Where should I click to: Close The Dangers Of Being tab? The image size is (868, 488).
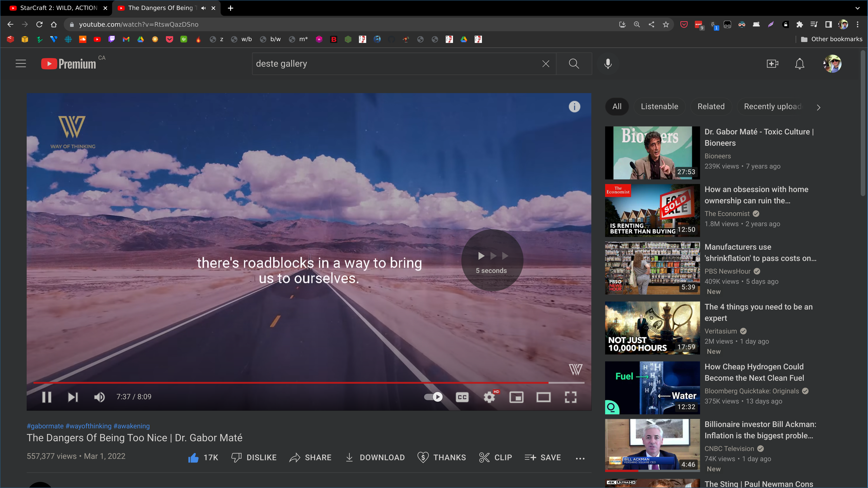(x=213, y=8)
